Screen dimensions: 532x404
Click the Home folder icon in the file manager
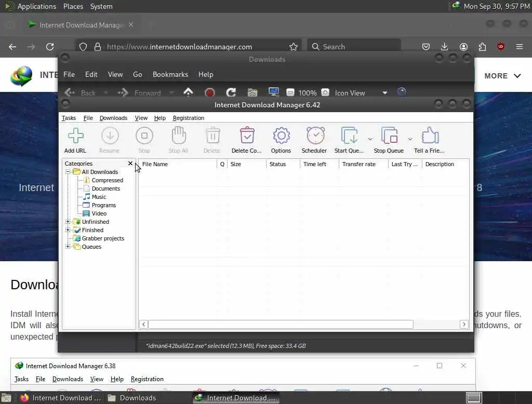coord(252,92)
